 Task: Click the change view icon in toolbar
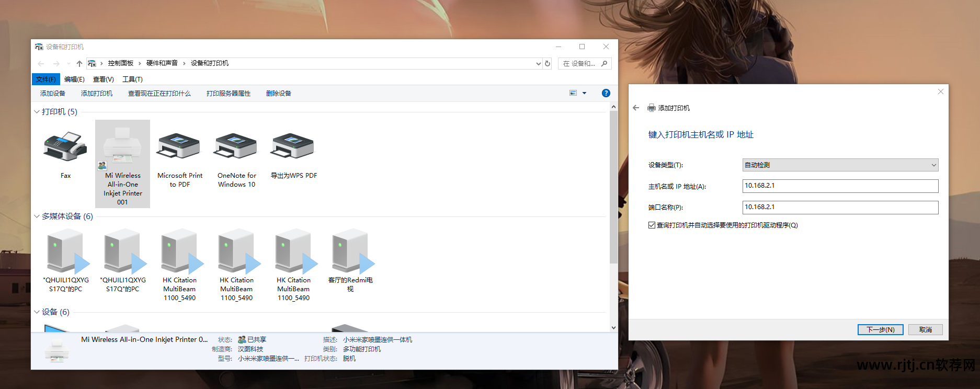point(573,93)
